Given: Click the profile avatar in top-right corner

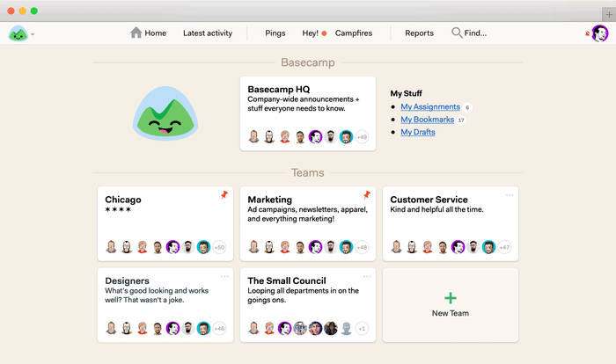Looking at the screenshot, I should point(599,33).
